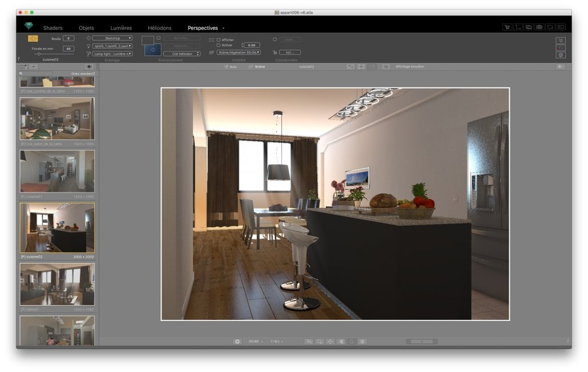The height and width of the screenshot is (372, 588).
Task: Click the coordinates lock icon
Action: [275, 52]
